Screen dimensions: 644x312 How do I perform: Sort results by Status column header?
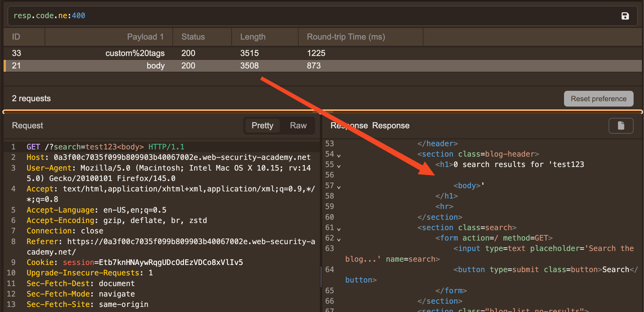193,37
